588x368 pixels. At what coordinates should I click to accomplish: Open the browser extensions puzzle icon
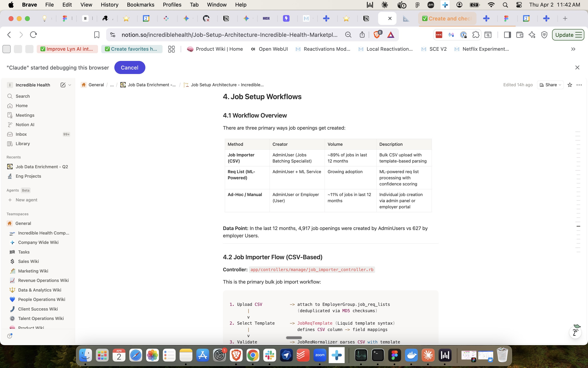click(476, 35)
